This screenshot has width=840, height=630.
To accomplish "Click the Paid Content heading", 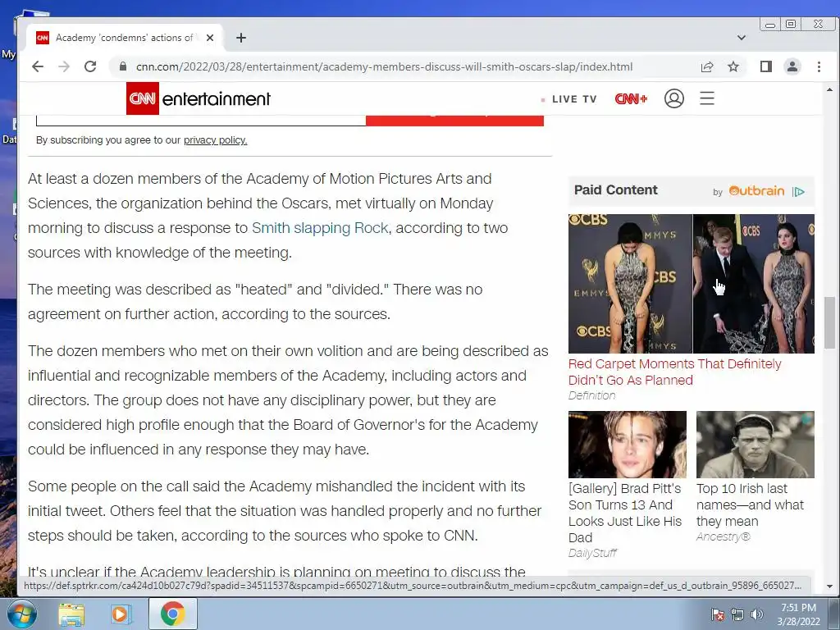I will coord(615,190).
